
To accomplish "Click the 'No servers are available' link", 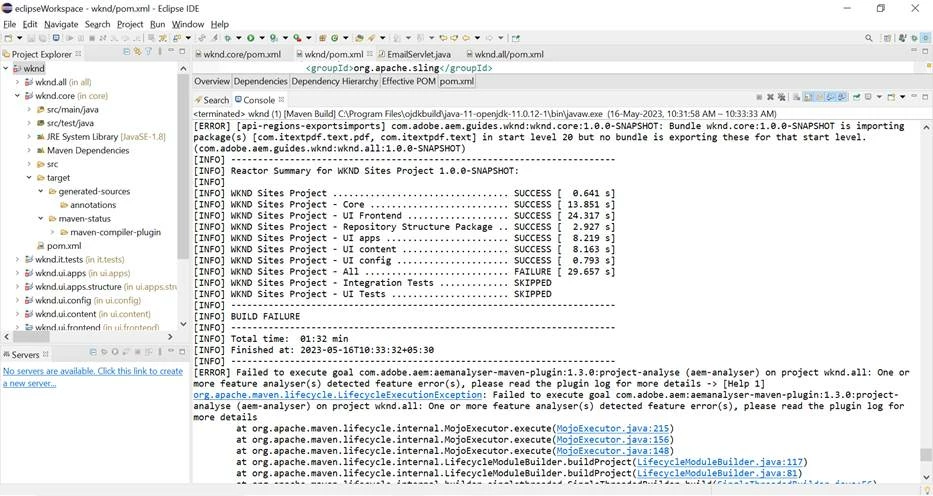I will click(93, 377).
